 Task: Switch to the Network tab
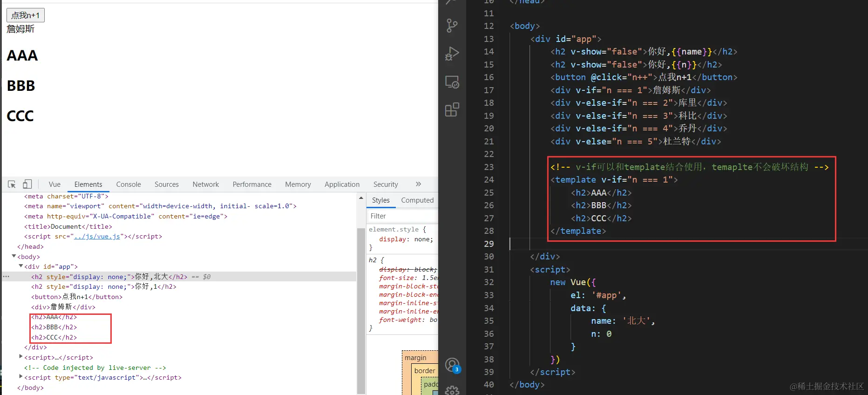click(206, 184)
